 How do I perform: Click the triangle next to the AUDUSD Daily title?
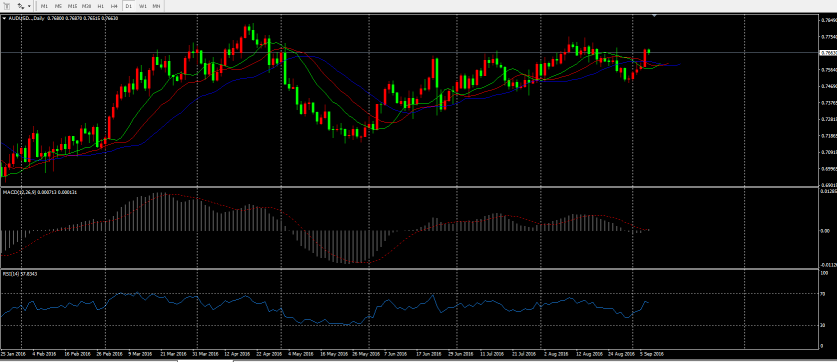(4, 18)
